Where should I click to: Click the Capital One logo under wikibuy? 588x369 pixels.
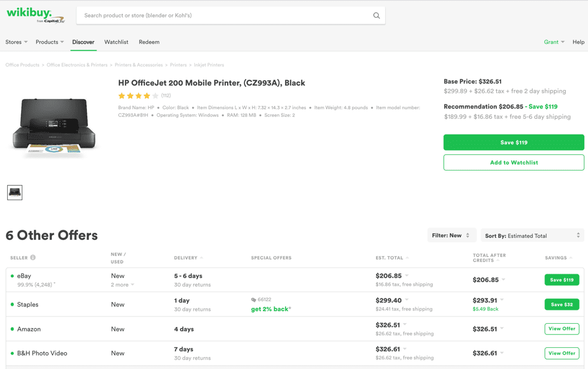53,22
